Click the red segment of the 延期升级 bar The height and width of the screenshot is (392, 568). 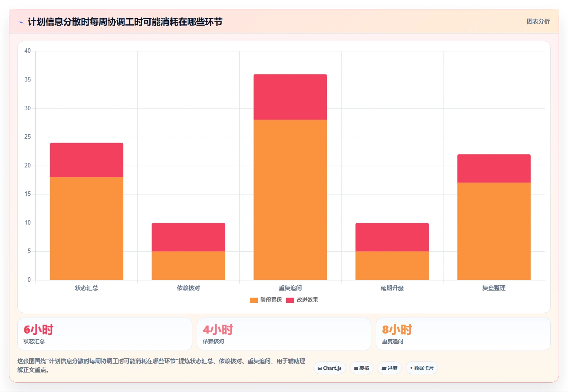click(x=392, y=237)
